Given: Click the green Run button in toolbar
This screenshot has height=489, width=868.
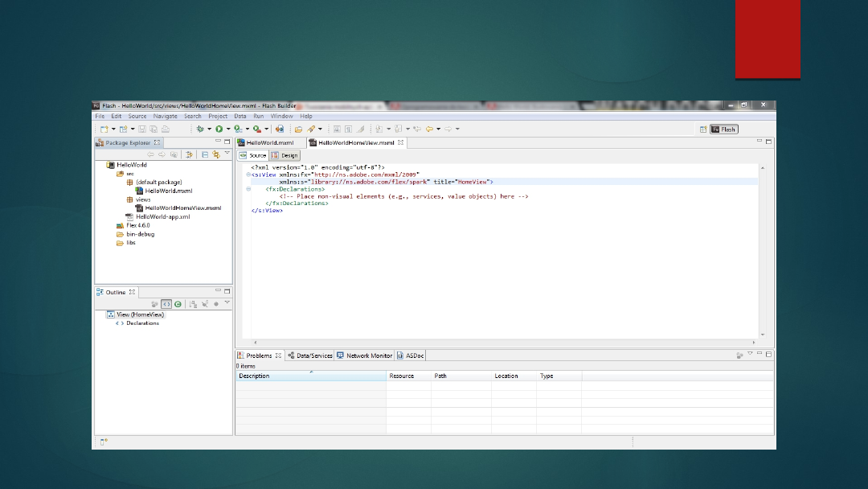Looking at the screenshot, I should pos(218,129).
